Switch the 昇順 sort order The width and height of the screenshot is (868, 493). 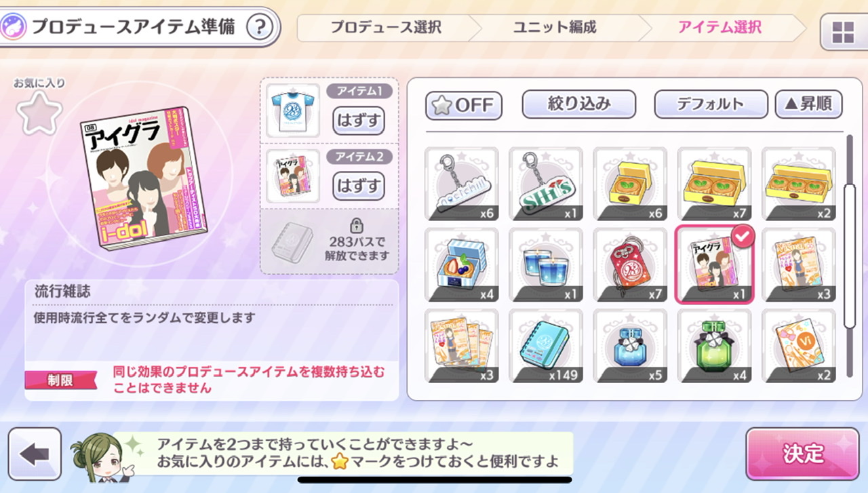pyautogui.click(x=808, y=104)
